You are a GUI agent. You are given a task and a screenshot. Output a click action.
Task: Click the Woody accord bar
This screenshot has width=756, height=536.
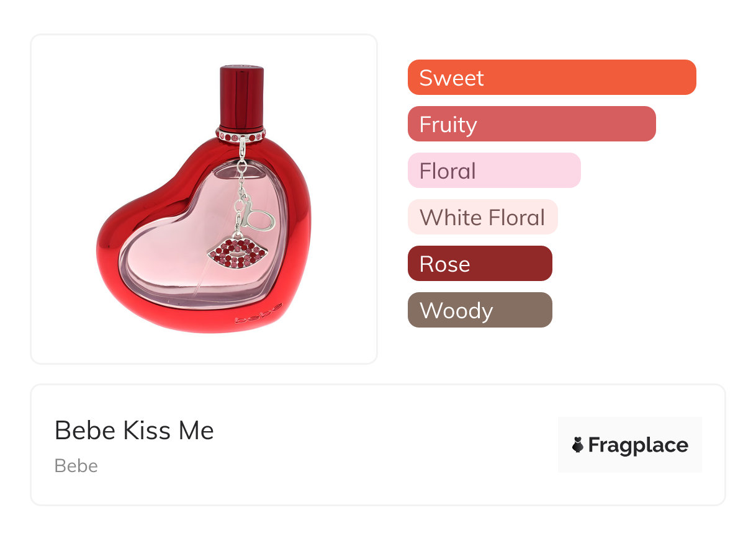pos(479,310)
